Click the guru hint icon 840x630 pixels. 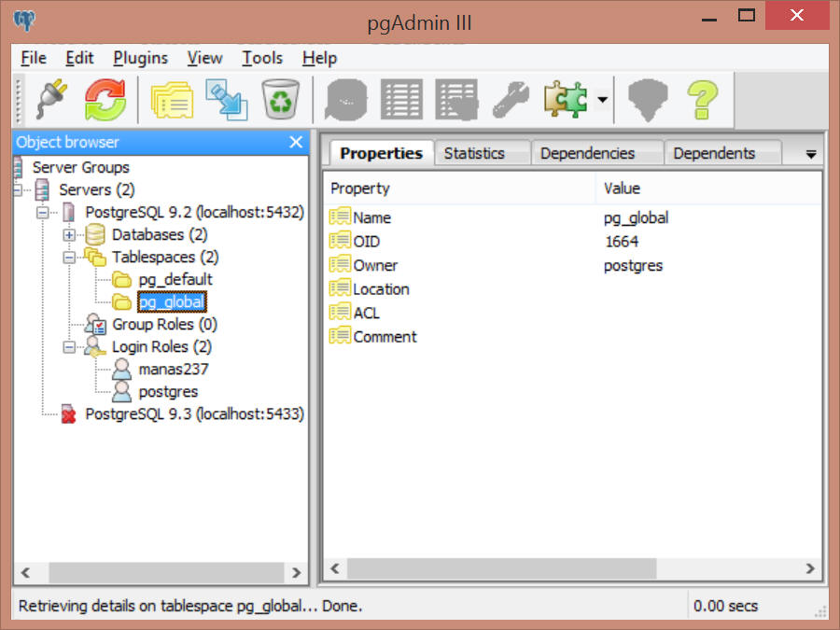[x=648, y=100]
